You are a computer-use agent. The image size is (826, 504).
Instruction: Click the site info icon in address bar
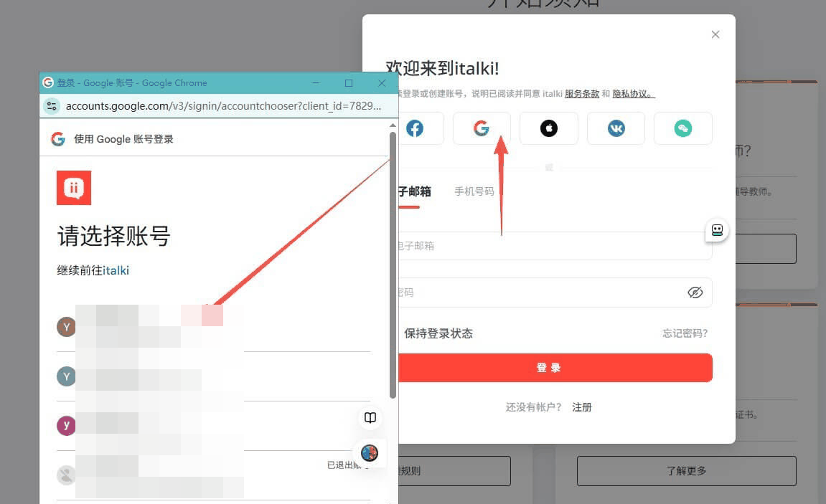point(52,105)
